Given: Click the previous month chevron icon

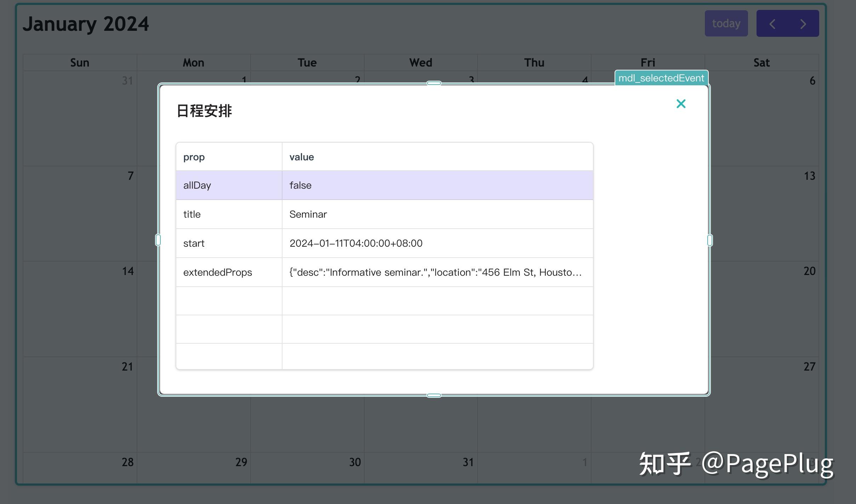Looking at the screenshot, I should [x=772, y=24].
